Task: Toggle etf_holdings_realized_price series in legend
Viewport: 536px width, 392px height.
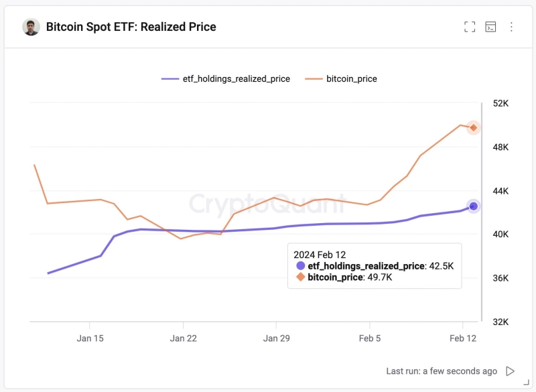Action: [x=236, y=78]
